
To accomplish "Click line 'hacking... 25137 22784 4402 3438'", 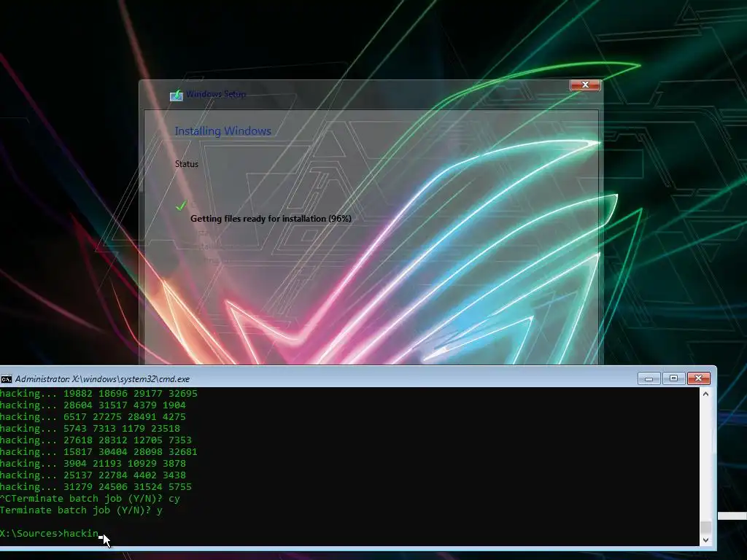I will (93, 475).
